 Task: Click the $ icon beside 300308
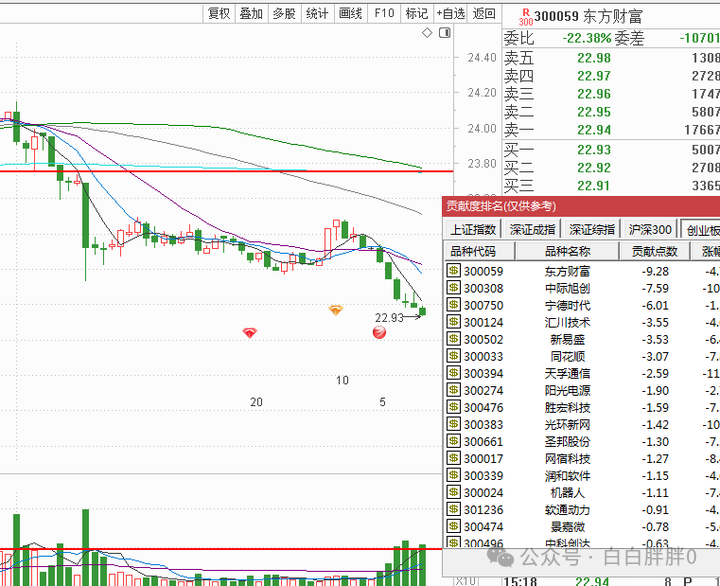(453, 287)
